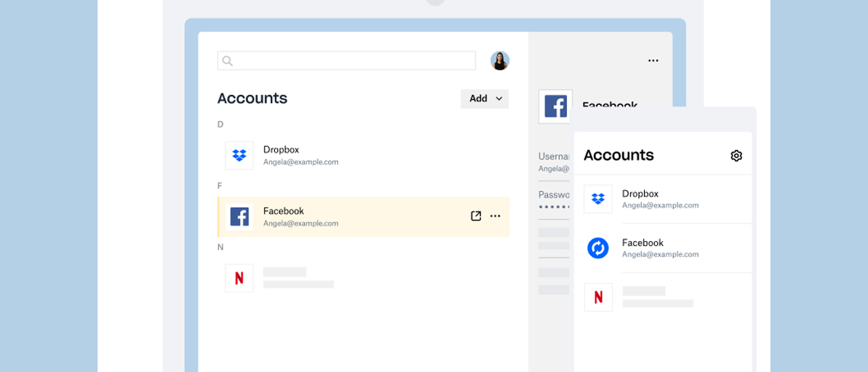The height and width of the screenshot is (372, 868).
Task: Click the Dropbox logo in main Accounts list
Action: 239,155
